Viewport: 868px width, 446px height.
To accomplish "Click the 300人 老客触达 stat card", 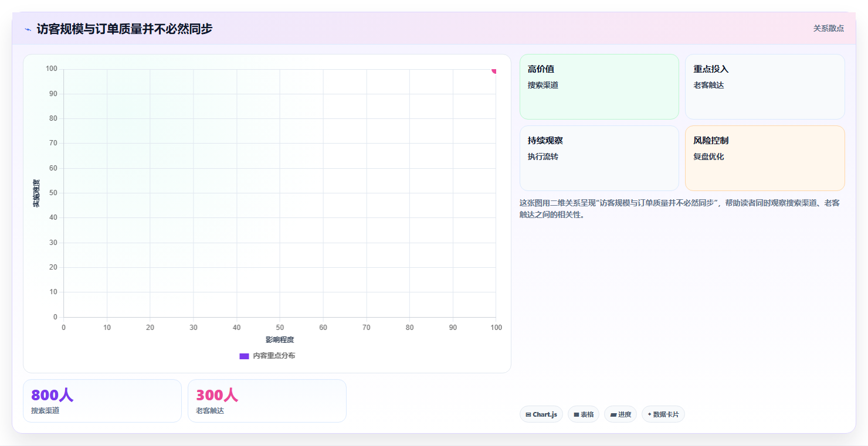I will click(x=267, y=401).
